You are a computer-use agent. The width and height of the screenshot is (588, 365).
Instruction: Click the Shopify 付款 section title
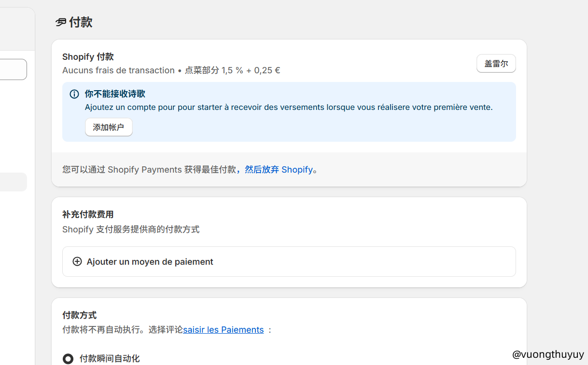(x=88, y=57)
